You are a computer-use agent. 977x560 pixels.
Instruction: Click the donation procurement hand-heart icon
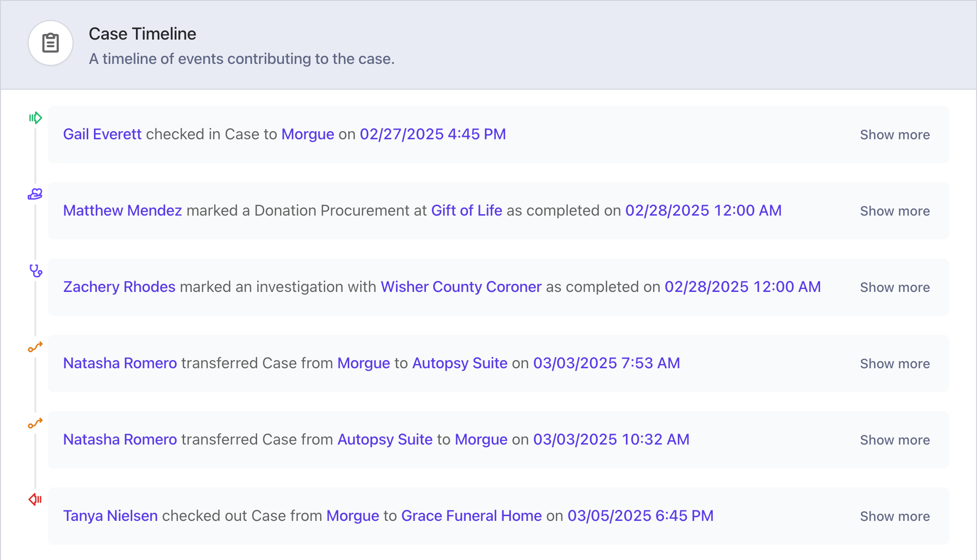coord(35,194)
